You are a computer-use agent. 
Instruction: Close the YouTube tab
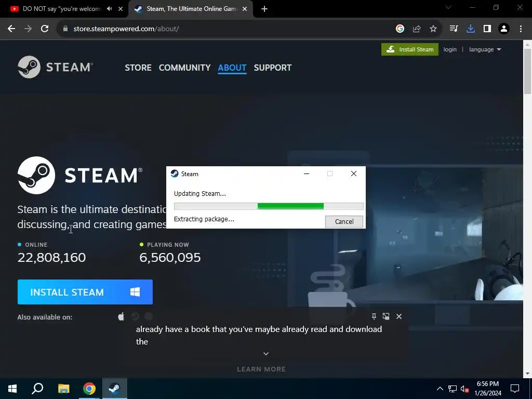[121, 9]
